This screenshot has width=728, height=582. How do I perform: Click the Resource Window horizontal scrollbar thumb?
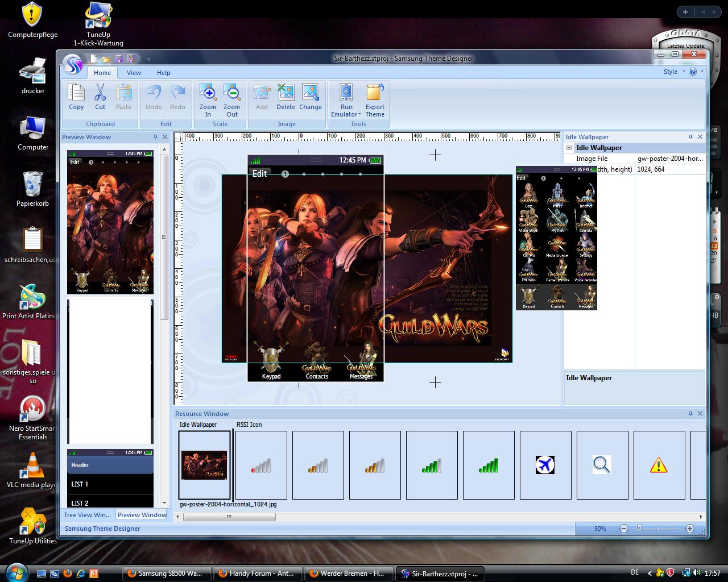click(229, 517)
